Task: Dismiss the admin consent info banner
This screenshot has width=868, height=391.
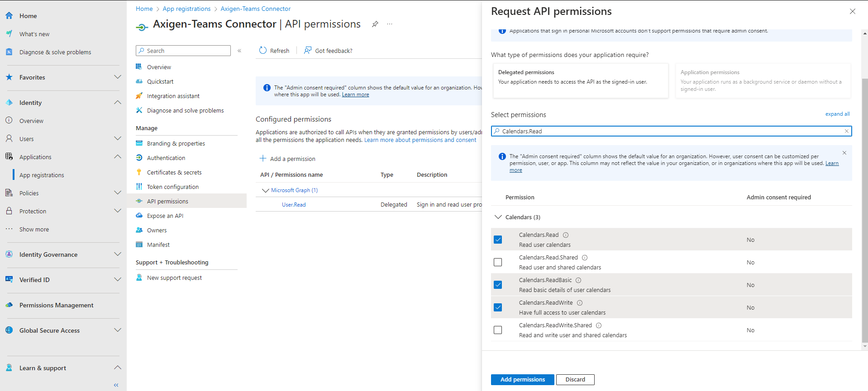Action: point(844,153)
